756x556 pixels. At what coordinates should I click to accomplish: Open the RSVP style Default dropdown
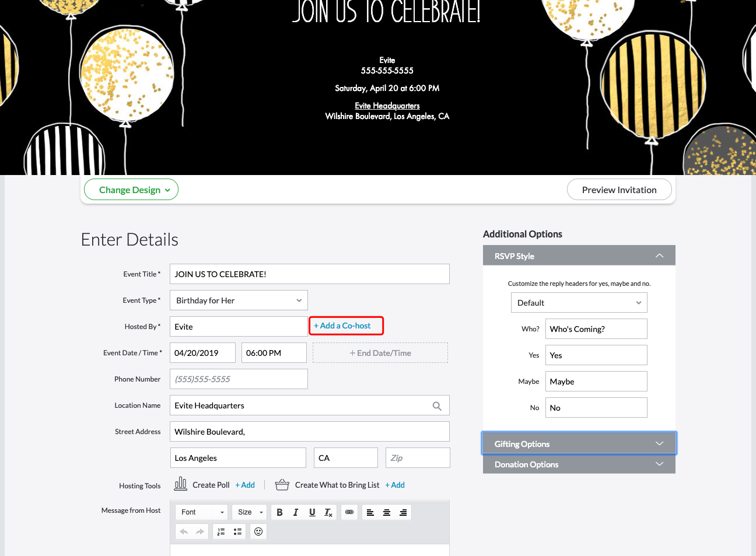point(579,303)
